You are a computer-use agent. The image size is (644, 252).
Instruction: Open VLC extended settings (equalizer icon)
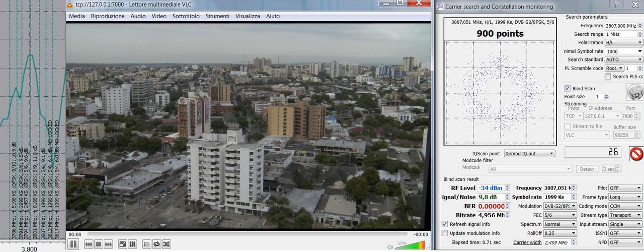(132, 244)
